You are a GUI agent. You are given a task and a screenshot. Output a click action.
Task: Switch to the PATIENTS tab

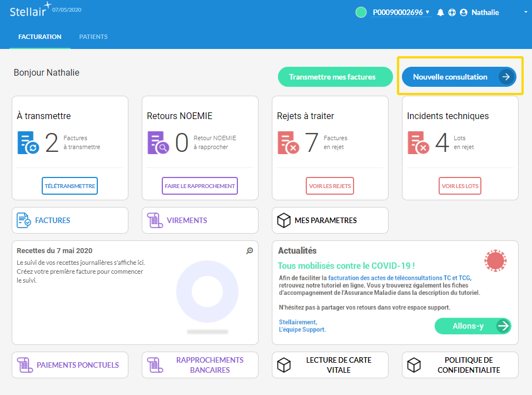coord(93,37)
